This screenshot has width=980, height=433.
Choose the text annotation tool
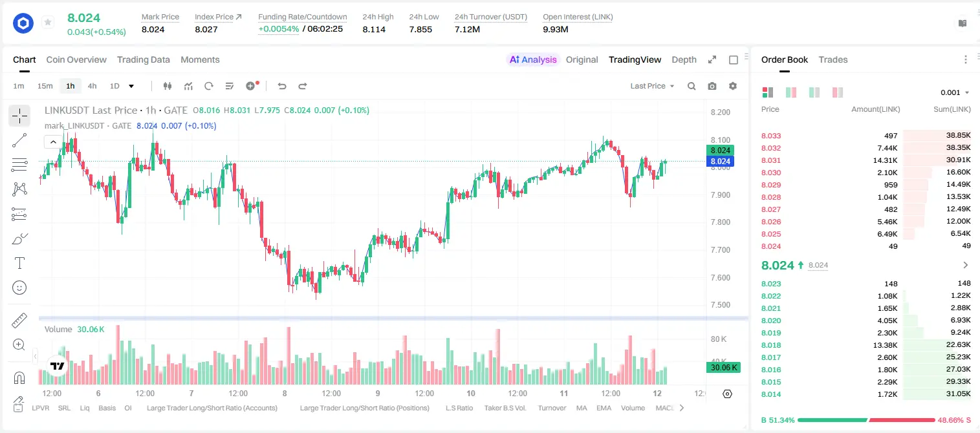[x=19, y=263]
